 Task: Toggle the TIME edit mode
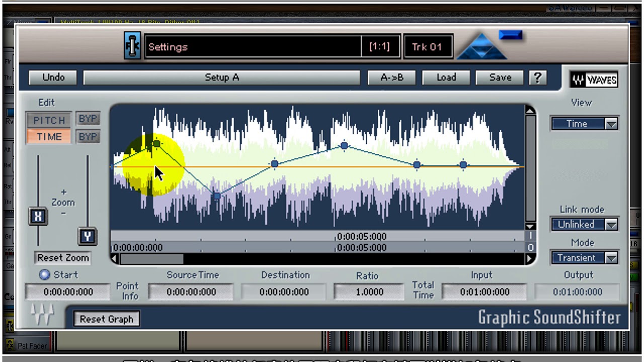pos(49,137)
